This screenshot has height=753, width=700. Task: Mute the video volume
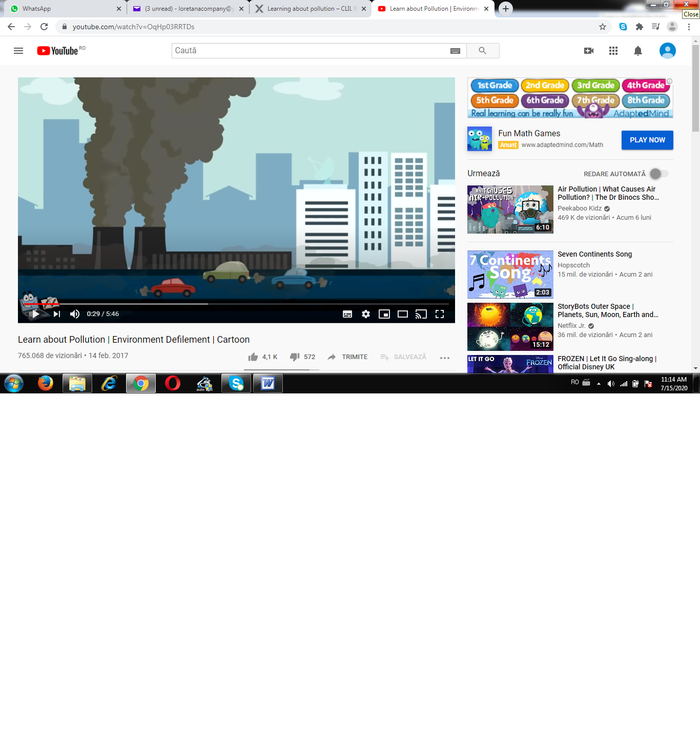pos(75,314)
